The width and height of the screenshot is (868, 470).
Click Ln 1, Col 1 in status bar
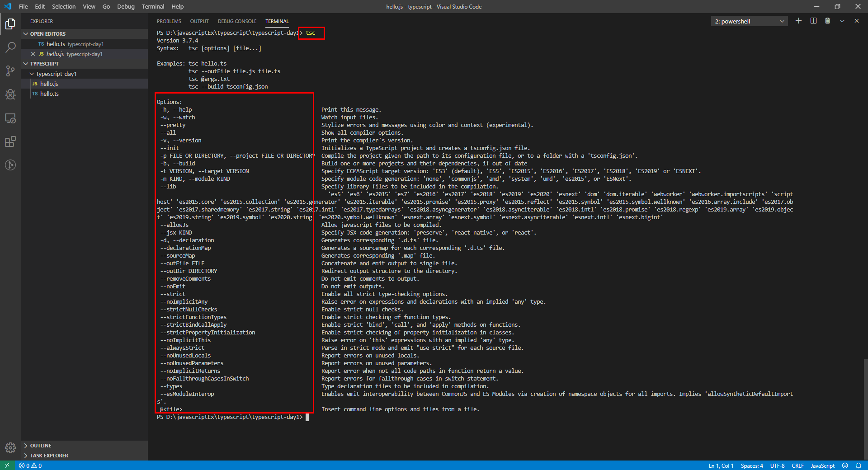click(x=721, y=465)
